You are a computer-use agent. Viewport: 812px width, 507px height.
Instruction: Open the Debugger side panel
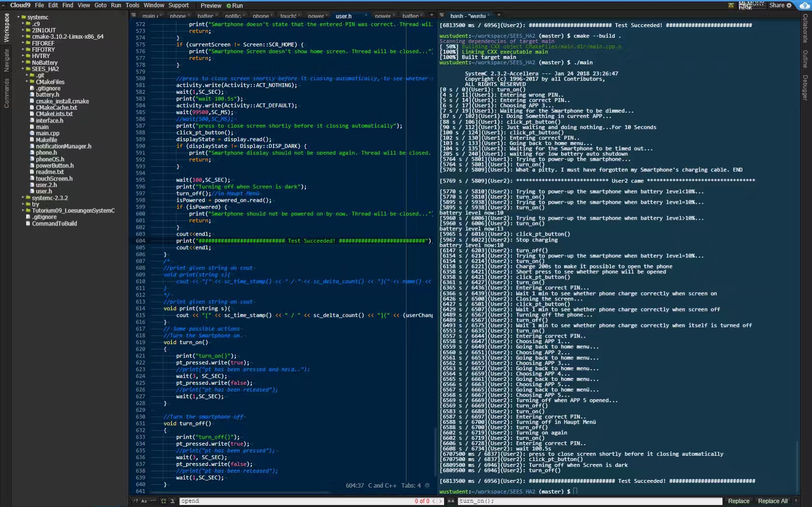click(x=805, y=87)
